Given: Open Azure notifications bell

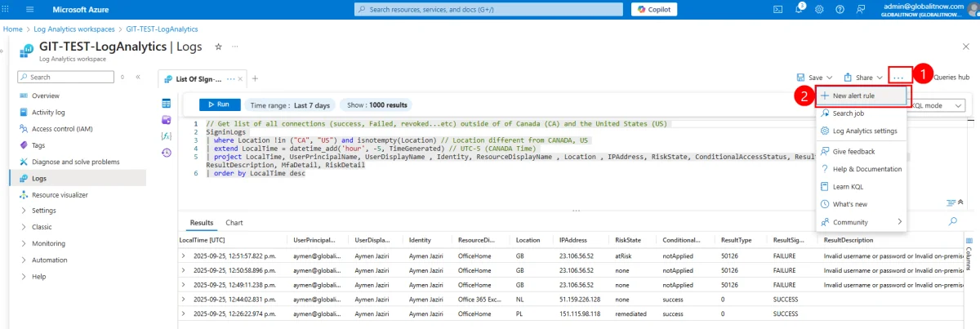Looking at the screenshot, I should (800, 9).
